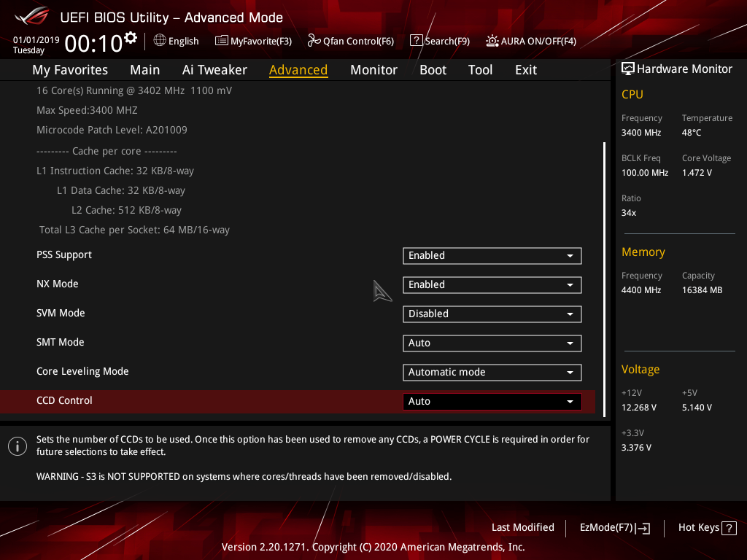Viewport: 747px width, 560px height.
Task: Click memory frequency 4400 MHz value
Action: (640, 290)
